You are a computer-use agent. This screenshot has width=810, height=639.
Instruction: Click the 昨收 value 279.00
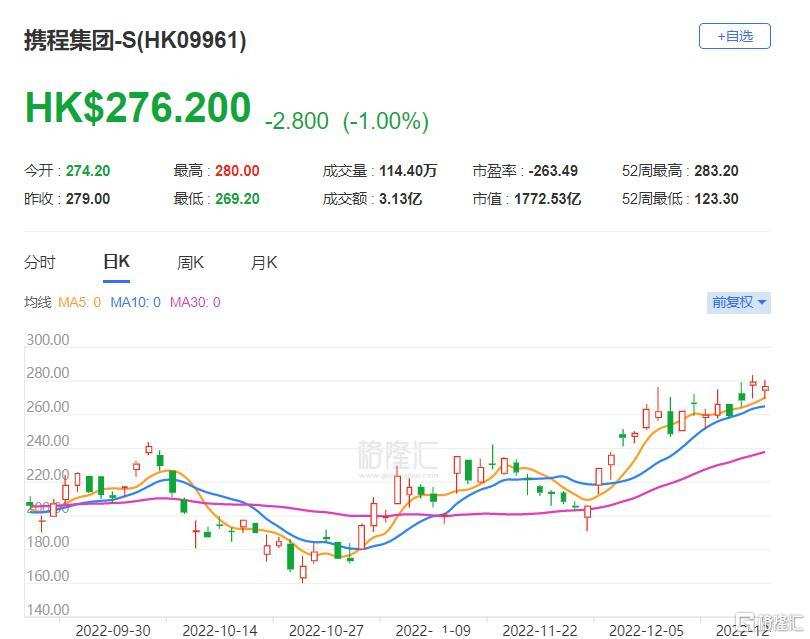(88, 199)
